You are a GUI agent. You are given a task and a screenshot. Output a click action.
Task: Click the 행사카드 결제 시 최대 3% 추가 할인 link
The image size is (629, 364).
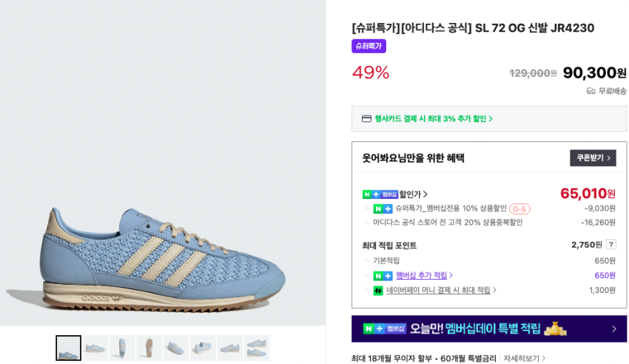434,118
